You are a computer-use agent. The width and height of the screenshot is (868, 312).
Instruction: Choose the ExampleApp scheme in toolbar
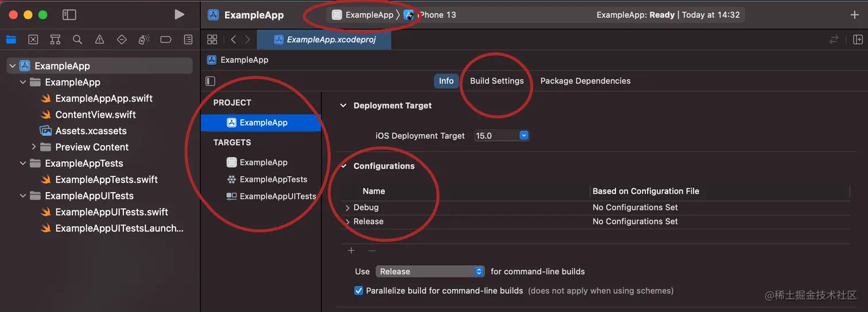pyautogui.click(x=363, y=15)
